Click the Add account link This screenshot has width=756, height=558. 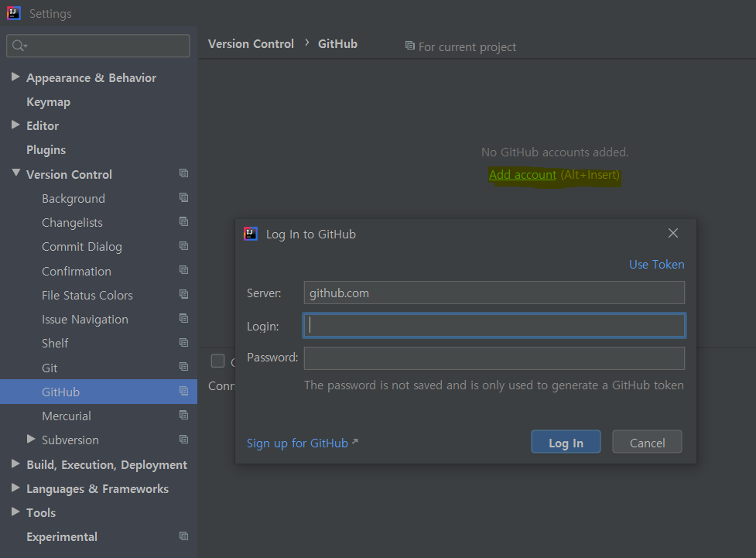point(522,175)
